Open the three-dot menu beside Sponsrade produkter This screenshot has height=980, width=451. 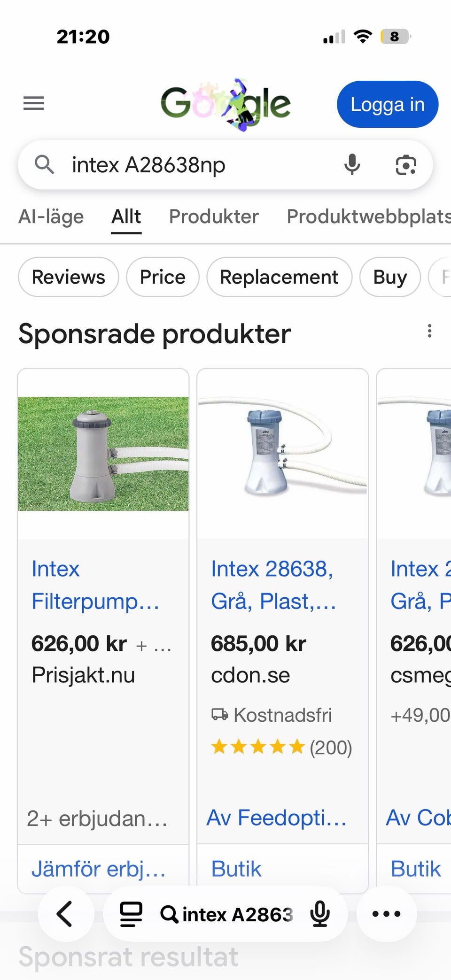429,332
